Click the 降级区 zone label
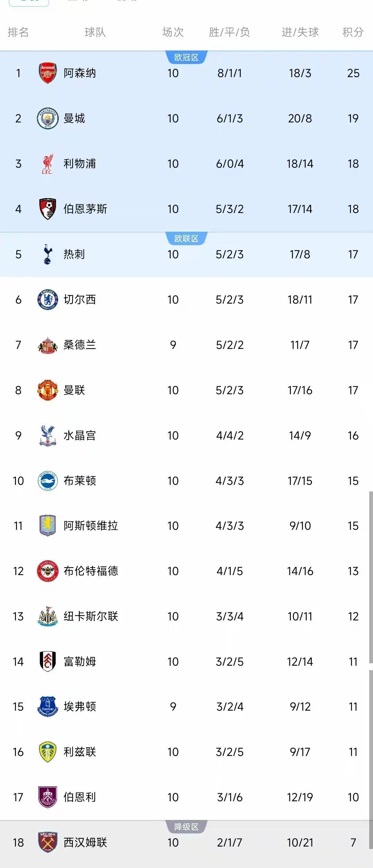The width and height of the screenshot is (373, 868). (186, 827)
